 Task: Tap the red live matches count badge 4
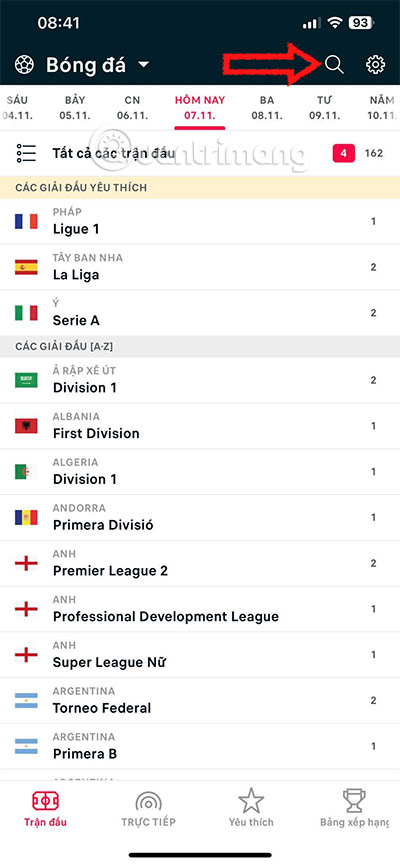click(343, 153)
